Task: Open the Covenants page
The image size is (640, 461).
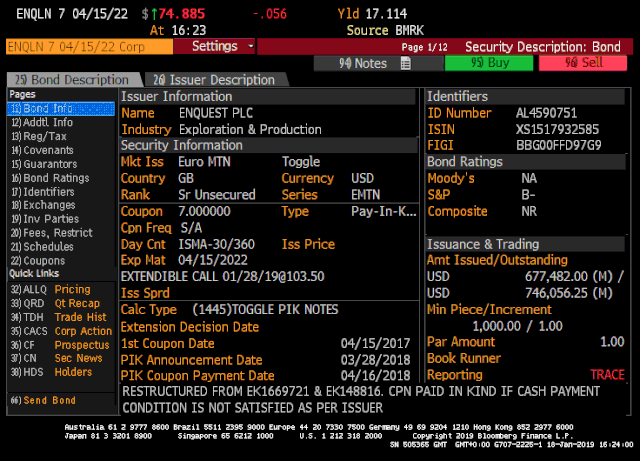Action: pyautogui.click(x=42, y=150)
